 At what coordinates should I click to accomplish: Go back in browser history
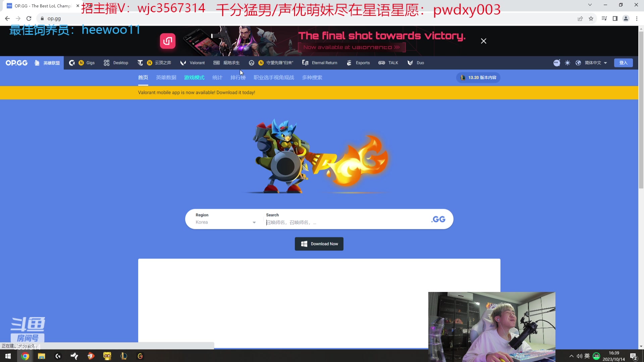[x=7, y=18]
